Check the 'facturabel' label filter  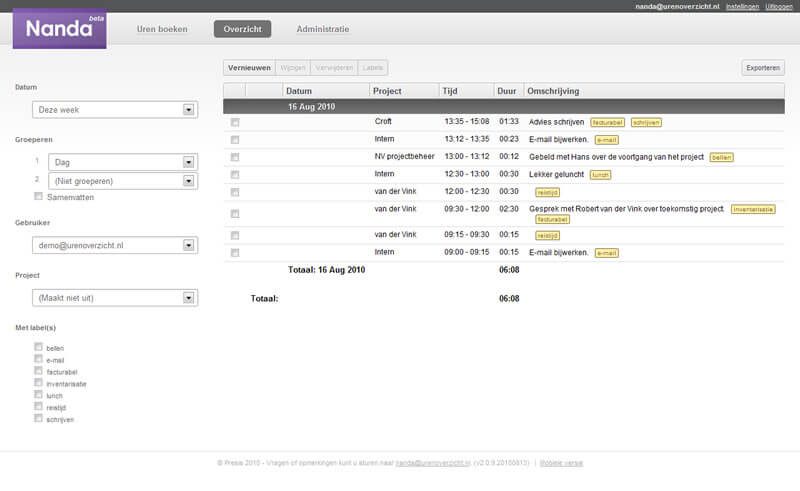point(38,371)
